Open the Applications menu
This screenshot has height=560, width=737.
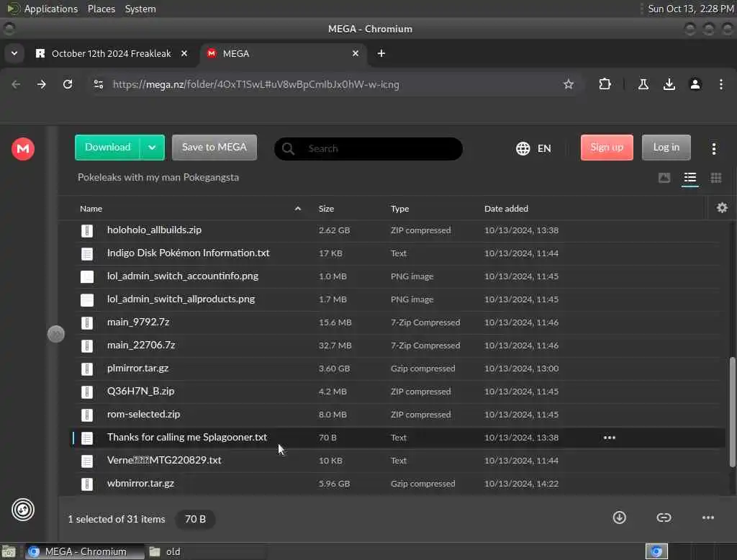click(x=51, y=9)
